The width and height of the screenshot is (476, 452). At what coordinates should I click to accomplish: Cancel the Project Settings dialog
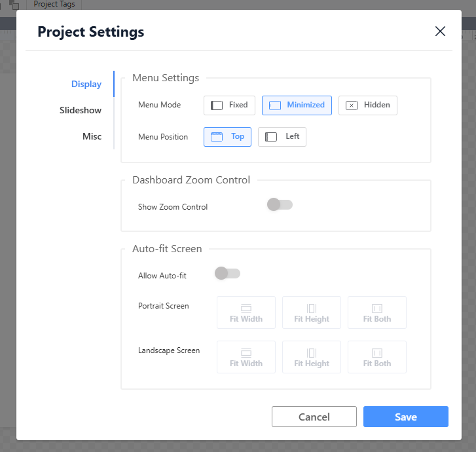[314, 417]
